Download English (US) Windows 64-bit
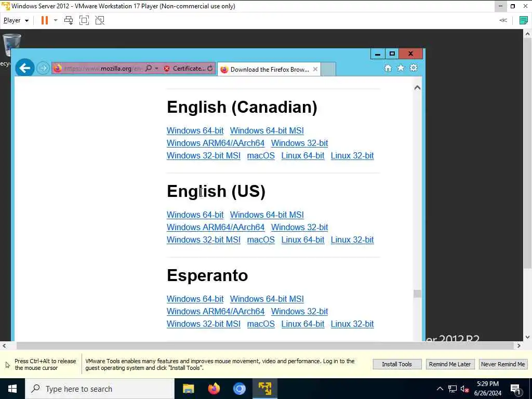The height and width of the screenshot is (399, 532). click(x=195, y=215)
